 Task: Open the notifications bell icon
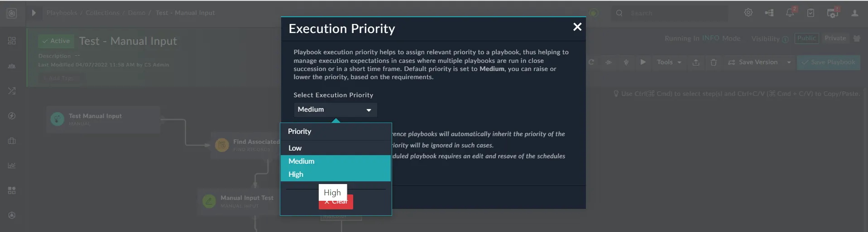coord(790,13)
